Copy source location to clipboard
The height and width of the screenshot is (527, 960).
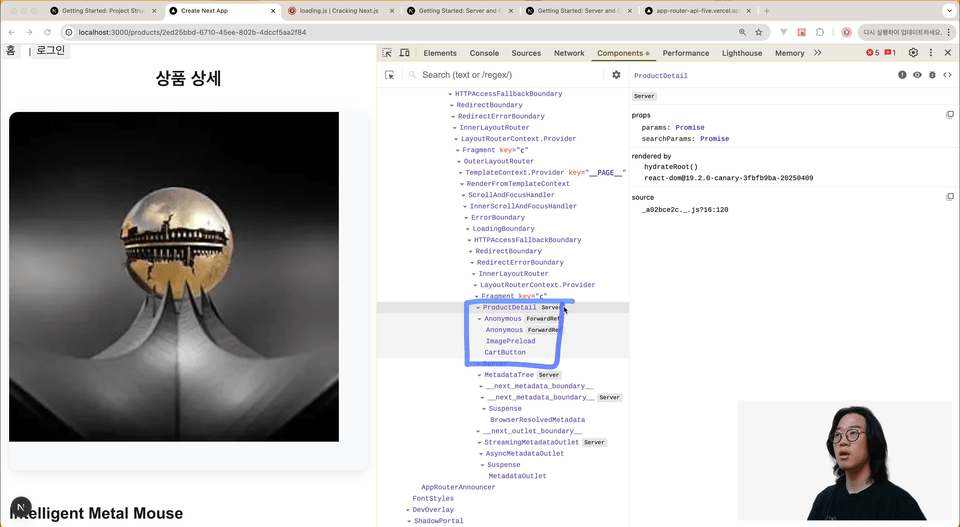tap(950, 197)
